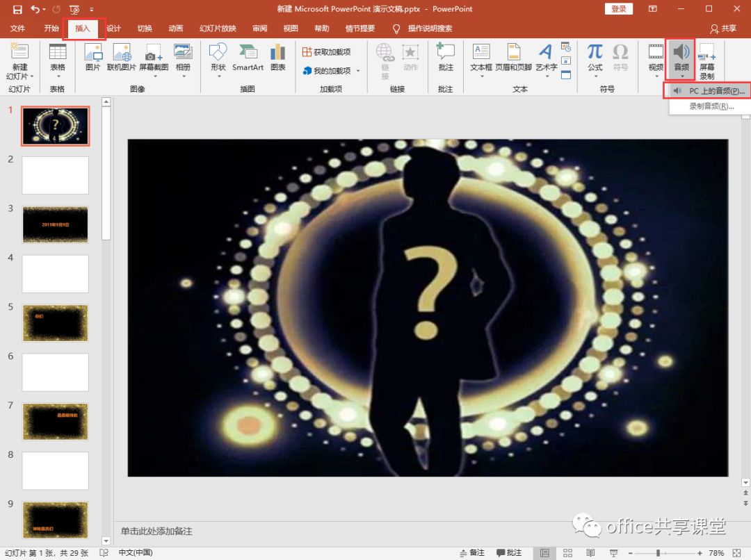This screenshot has height=560, width=751.
Task: Switch to slide sorter view icon
Action: coord(567,553)
